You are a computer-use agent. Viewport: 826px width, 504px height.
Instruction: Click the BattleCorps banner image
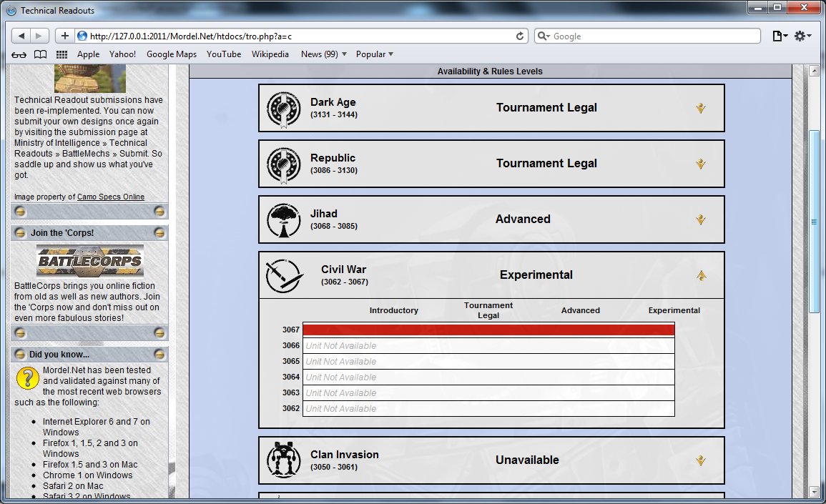point(90,261)
